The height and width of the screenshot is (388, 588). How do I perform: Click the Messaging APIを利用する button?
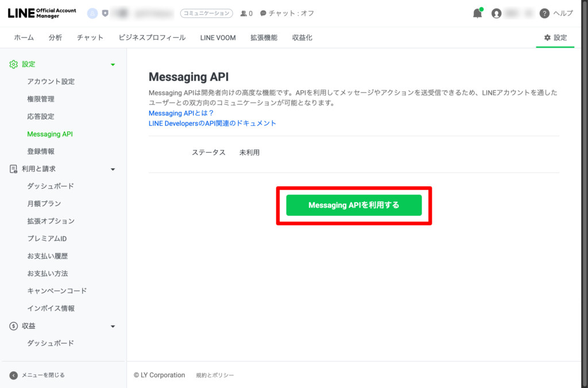354,205
